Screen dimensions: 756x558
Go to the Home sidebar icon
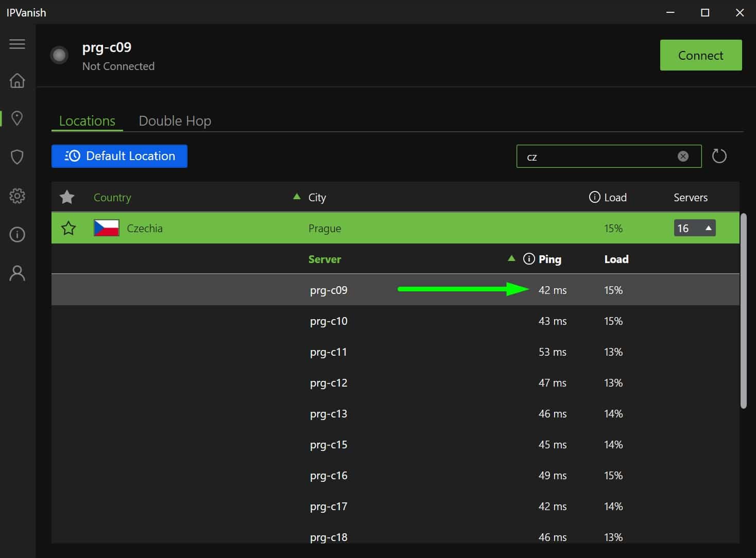pos(17,80)
